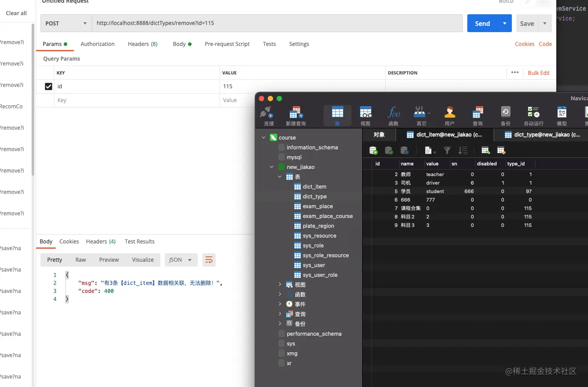The width and height of the screenshot is (588, 387).
Task: Click the import table icon in Navicat
Action: tap(486, 150)
